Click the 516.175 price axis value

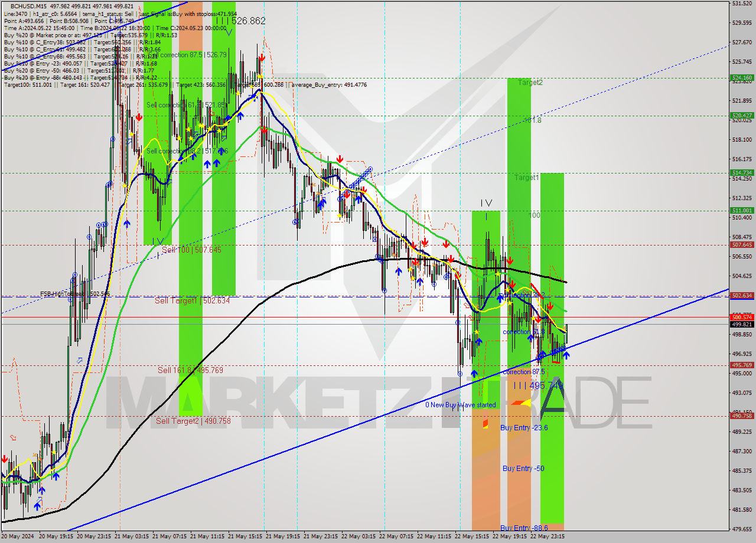[742, 159]
